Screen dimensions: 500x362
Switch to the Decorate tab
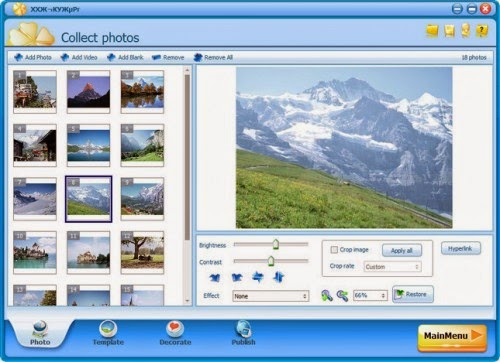[x=175, y=333]
